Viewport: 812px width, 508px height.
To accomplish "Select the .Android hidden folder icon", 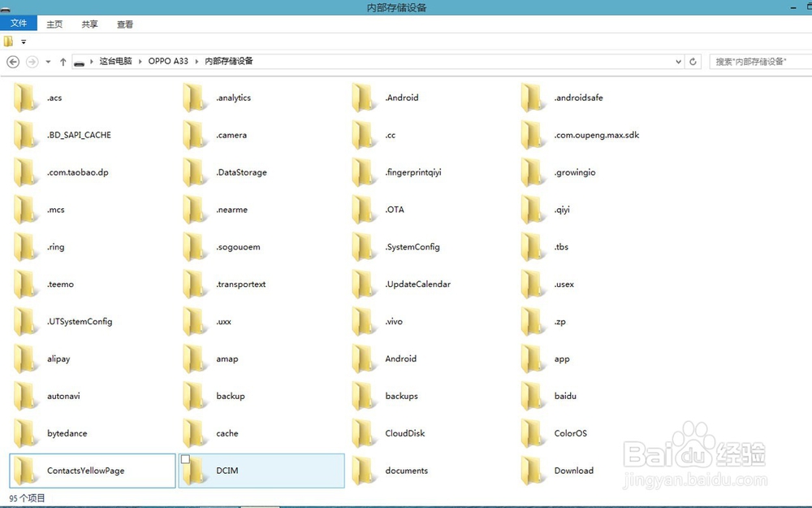I will point(364,98).
